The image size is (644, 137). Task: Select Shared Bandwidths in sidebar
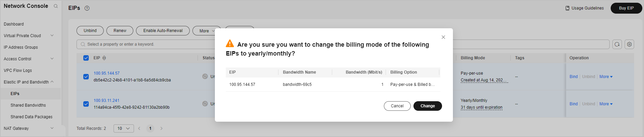point(28,105)
